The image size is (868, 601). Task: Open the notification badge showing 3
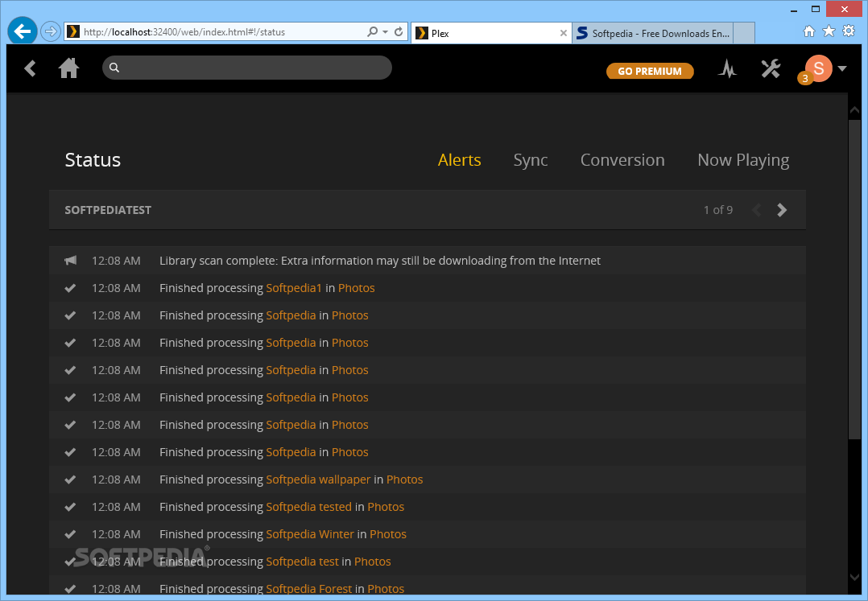(x=805, y=79)
